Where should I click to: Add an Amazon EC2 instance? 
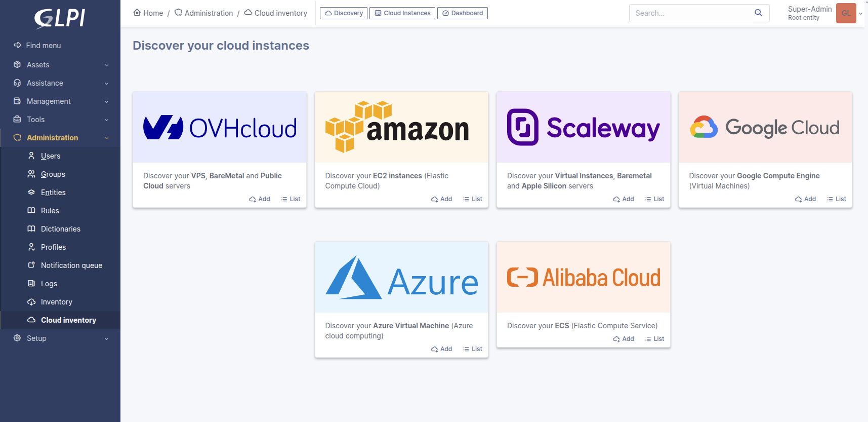click(x=441, y=199)
